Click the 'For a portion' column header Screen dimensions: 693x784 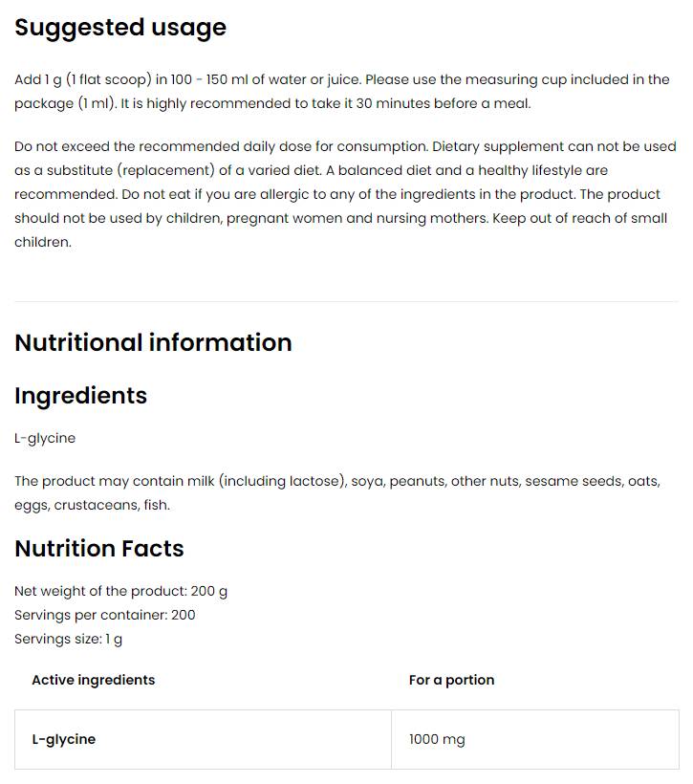click(451, 680)
